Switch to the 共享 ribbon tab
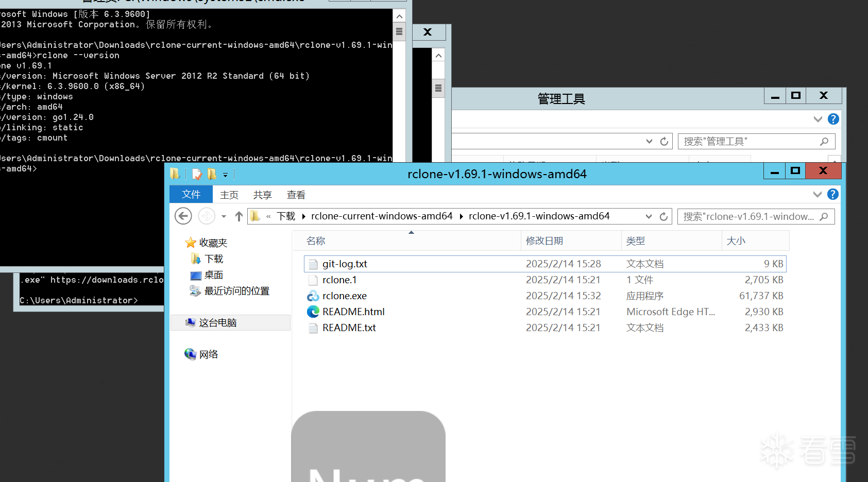The height and width of the screenshot is (482, 868). [262, 195]
